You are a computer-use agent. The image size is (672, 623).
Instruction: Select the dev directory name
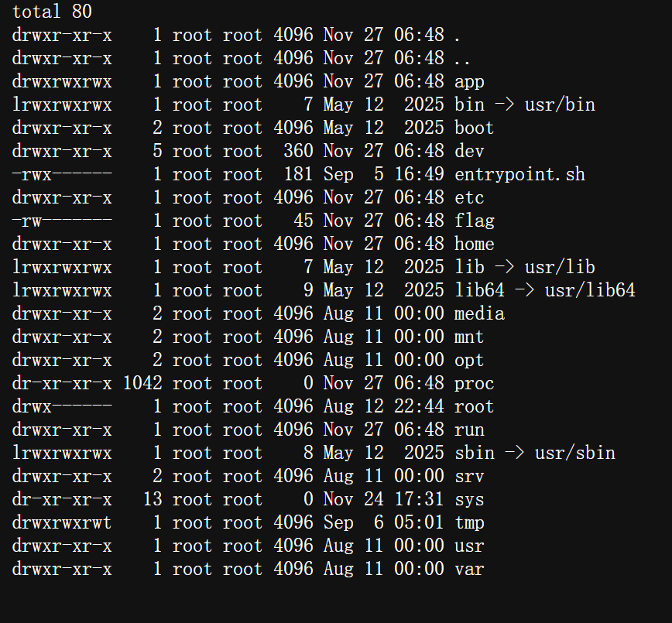click(469, 151)
